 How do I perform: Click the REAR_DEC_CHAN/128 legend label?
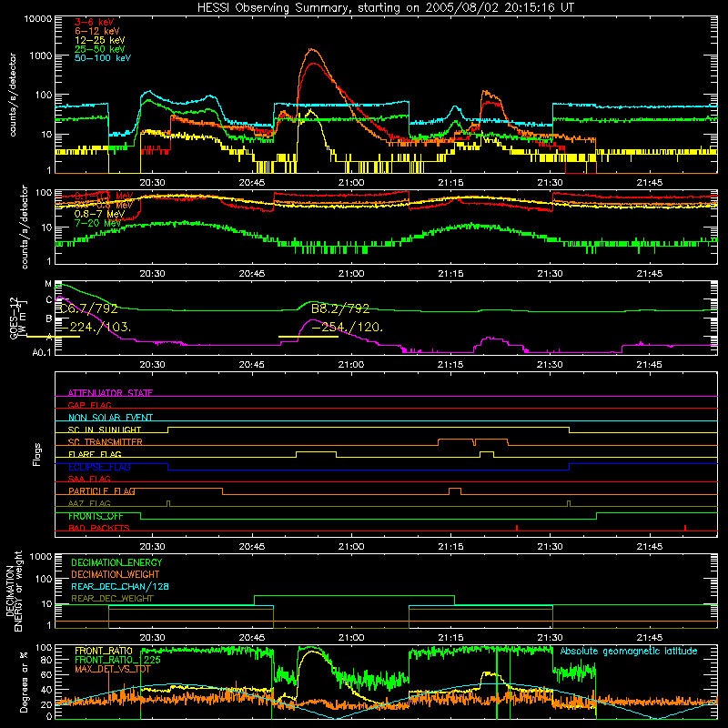click(120, 586)
